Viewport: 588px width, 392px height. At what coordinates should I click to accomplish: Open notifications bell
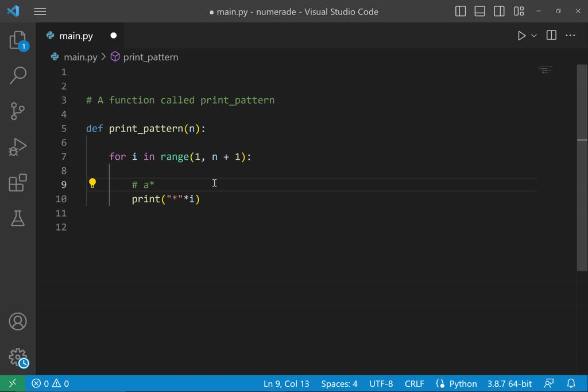(571, 383)
